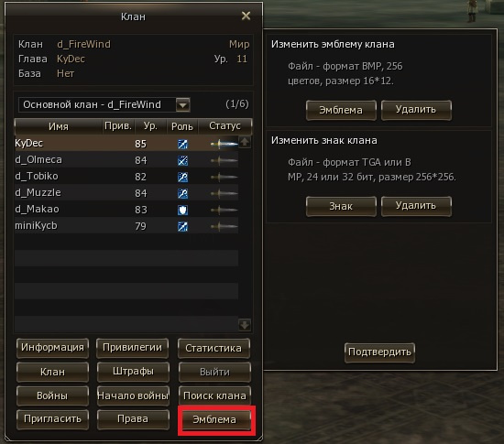The height and width of the screenshot is (444, 504).
Task: Click d_Muzzle's role icon
Action: (x=182, y=193)
